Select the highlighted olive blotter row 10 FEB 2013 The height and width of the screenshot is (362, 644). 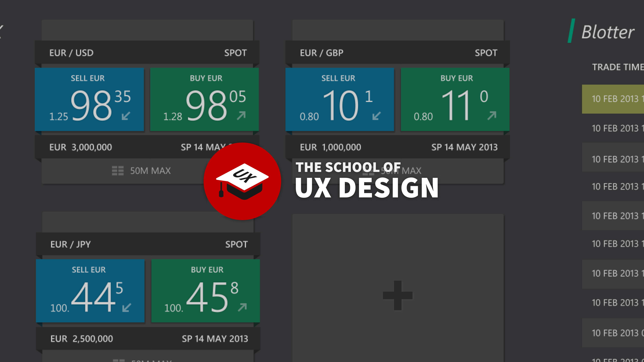pyautogui.click(x=613, y=99)
